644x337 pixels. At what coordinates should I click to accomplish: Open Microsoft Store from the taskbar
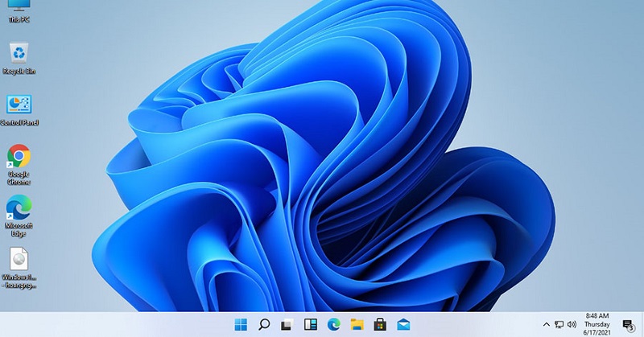(380, 324)
